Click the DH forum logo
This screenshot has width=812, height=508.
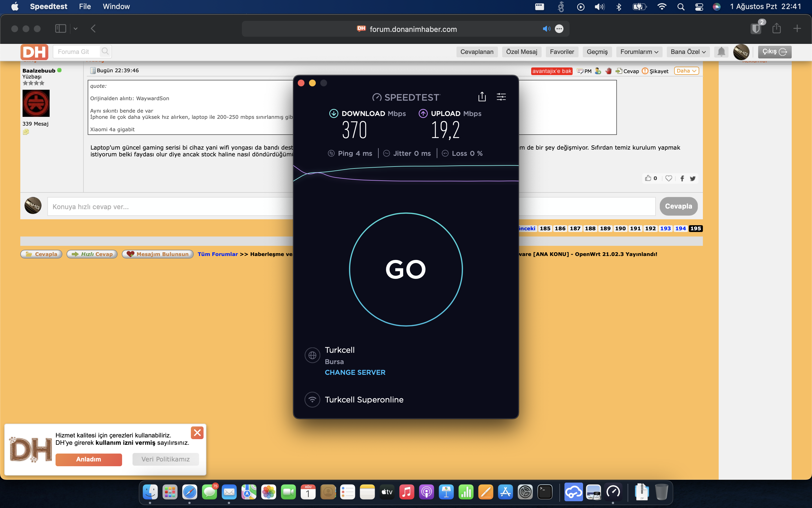(34, 52)
